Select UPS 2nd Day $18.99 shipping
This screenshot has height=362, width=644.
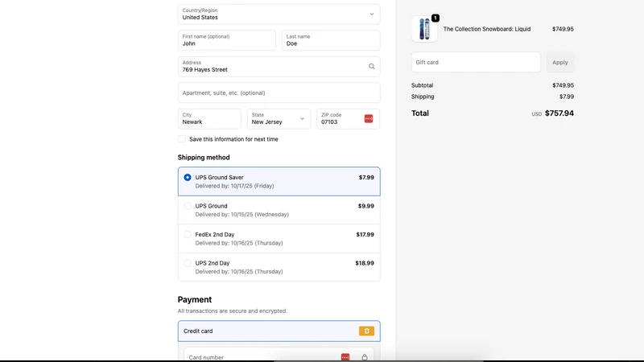(x=279, y=267)
